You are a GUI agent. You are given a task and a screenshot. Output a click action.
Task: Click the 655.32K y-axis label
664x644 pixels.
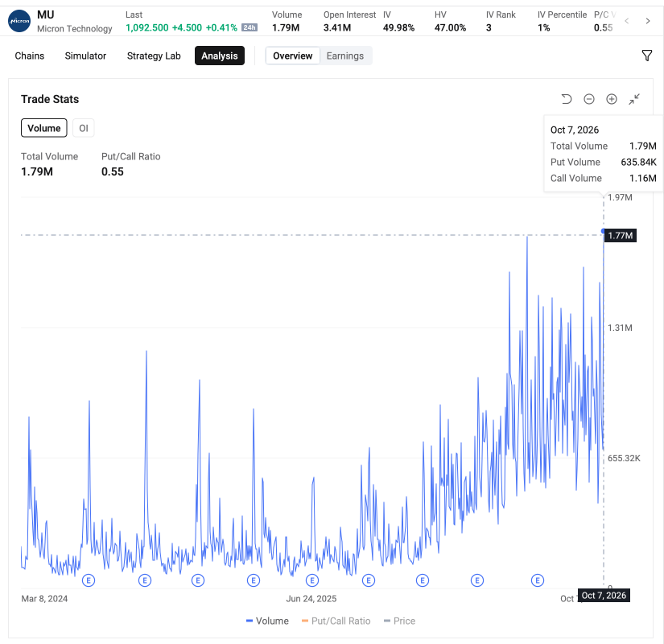click(624, 458)
